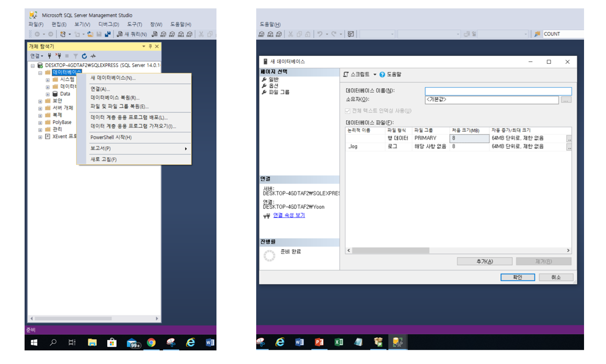Expand the 서버 개체 folder node

(x=40, y=108)
